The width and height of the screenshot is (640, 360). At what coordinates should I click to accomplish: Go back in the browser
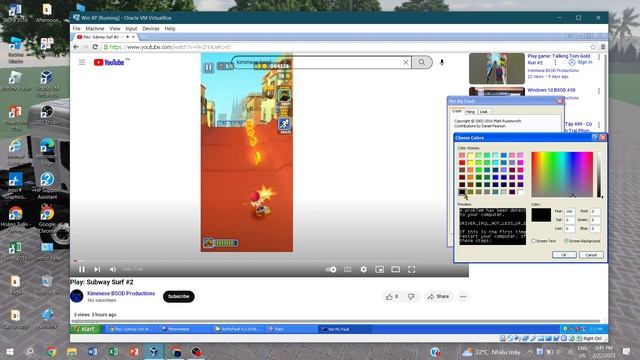76,47
